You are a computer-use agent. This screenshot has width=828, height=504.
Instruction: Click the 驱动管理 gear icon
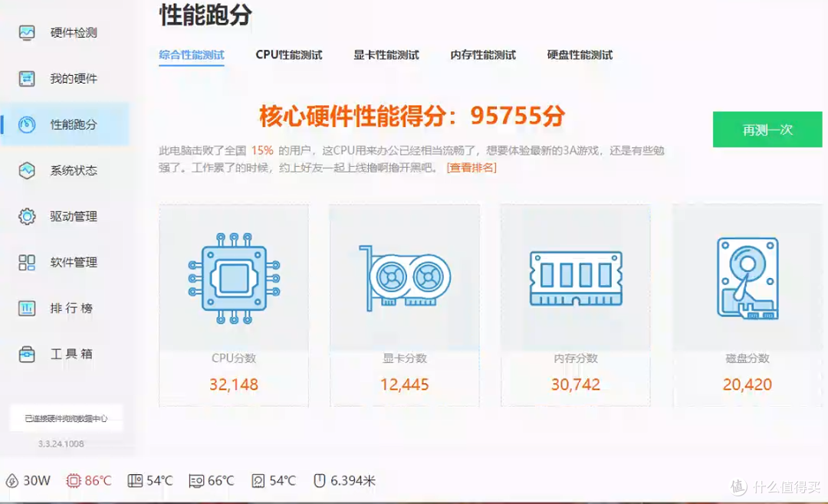[27, 216]
